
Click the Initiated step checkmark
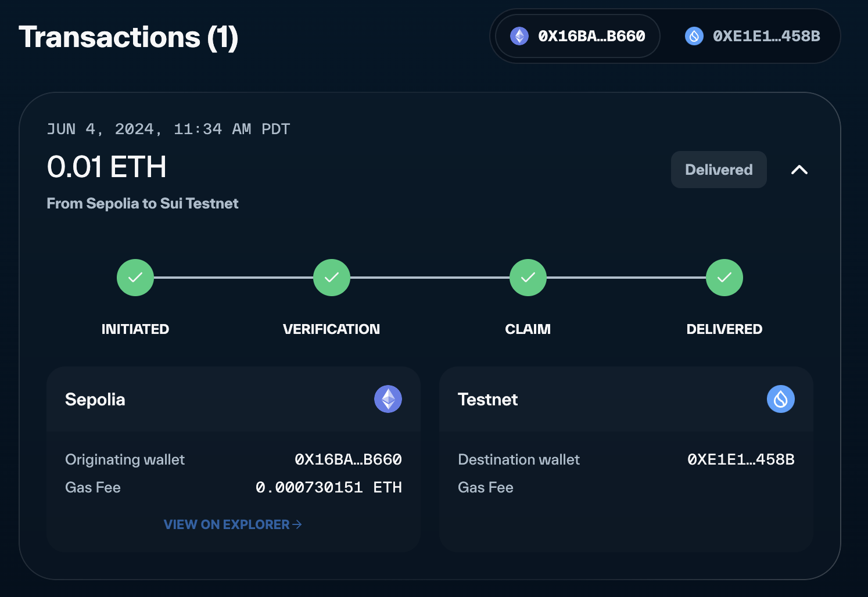(x=135, y=278)
